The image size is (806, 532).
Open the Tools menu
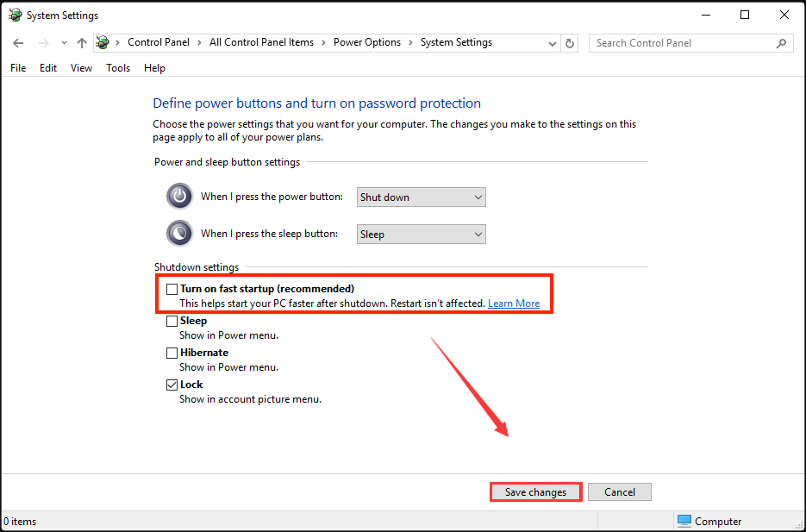(x=118, y=68)
